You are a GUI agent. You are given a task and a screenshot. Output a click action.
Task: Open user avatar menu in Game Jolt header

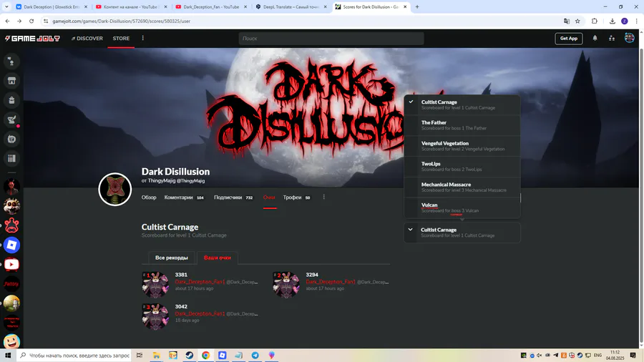[629, 38]
